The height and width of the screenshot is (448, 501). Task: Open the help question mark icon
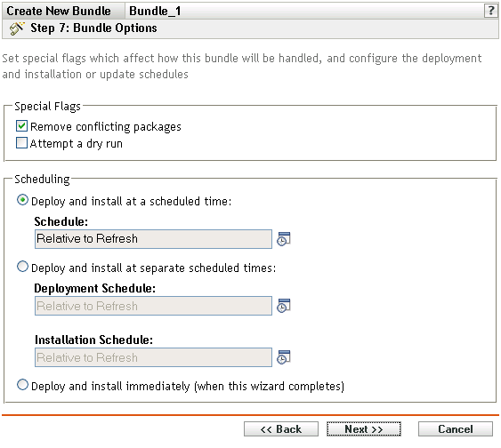pyautogui.click(x=490, y=11)
